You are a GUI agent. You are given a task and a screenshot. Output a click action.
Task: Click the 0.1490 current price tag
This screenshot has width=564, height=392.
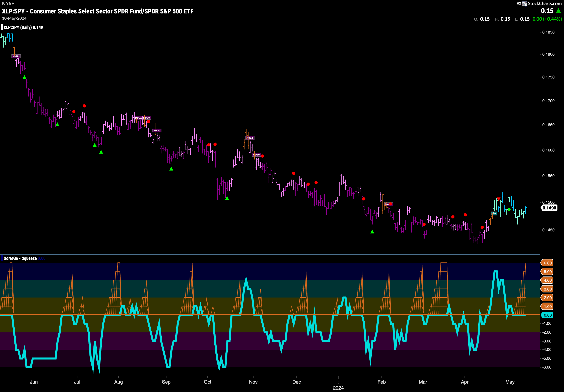click(x=549, y=208)
